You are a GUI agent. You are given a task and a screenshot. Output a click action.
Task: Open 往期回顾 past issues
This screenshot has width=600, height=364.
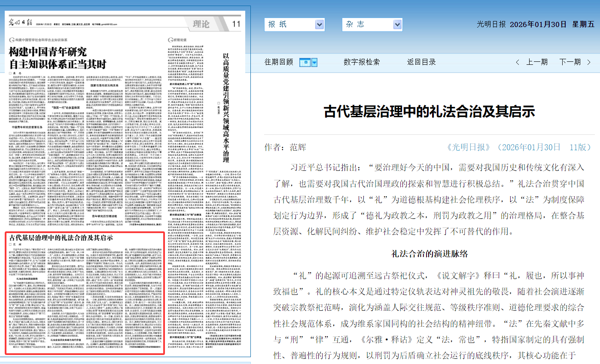pos(279,62)
